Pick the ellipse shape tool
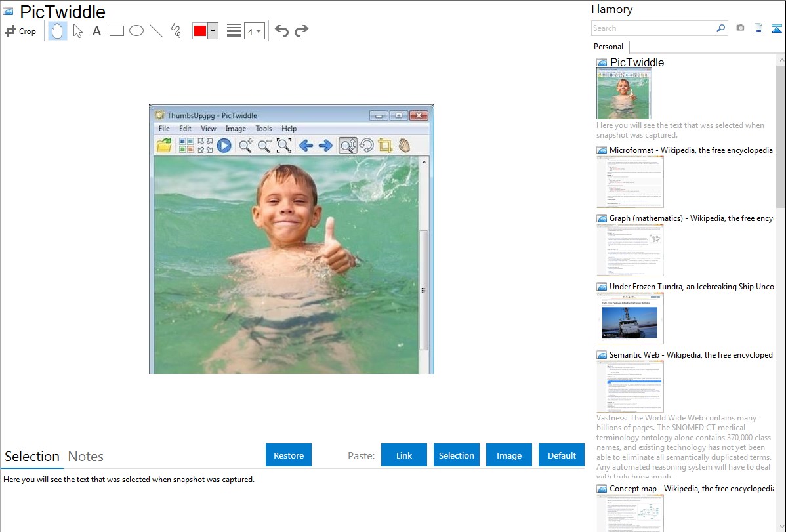This screenshot has height=532, width=786. [136, 31]
